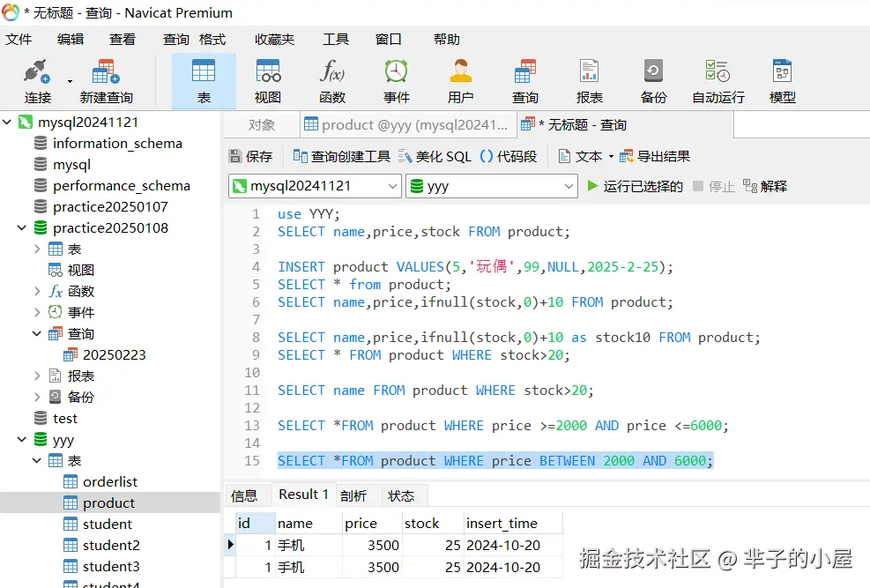870x588 pixels.
Task: Collapse the yyy database node
Action: [22, 439]
